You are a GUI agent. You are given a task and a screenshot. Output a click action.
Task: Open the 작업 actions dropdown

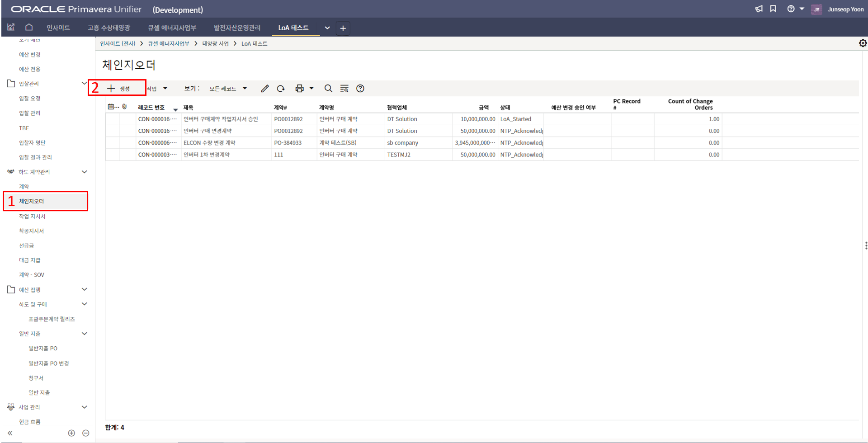click(157, 89)
